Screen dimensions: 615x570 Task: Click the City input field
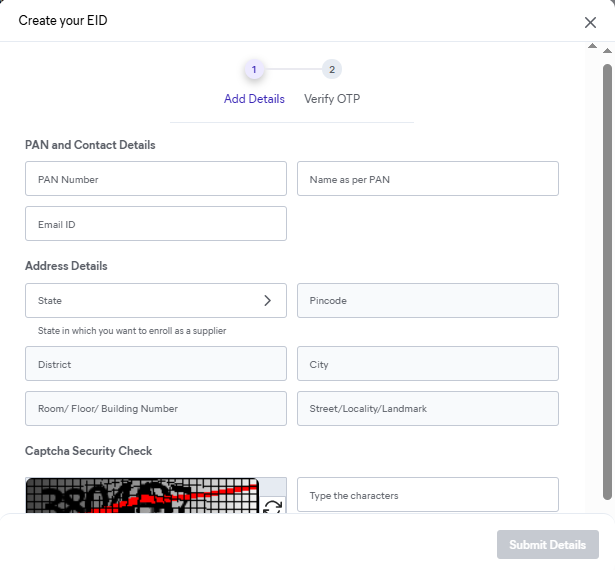(x=427, y=364)
